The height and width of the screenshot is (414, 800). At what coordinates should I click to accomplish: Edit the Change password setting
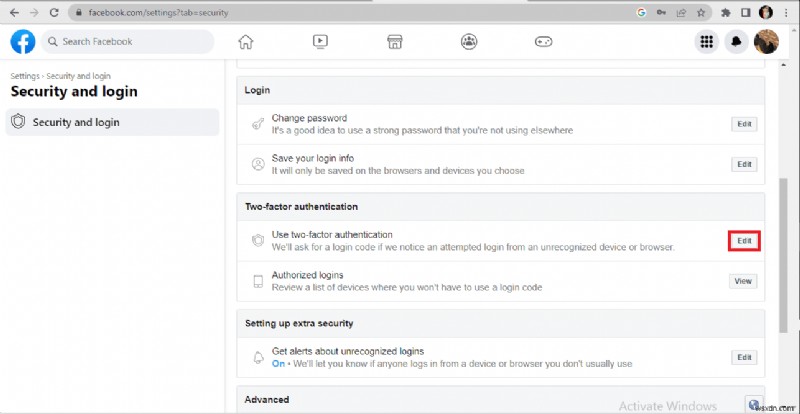(x=744, y=124)
